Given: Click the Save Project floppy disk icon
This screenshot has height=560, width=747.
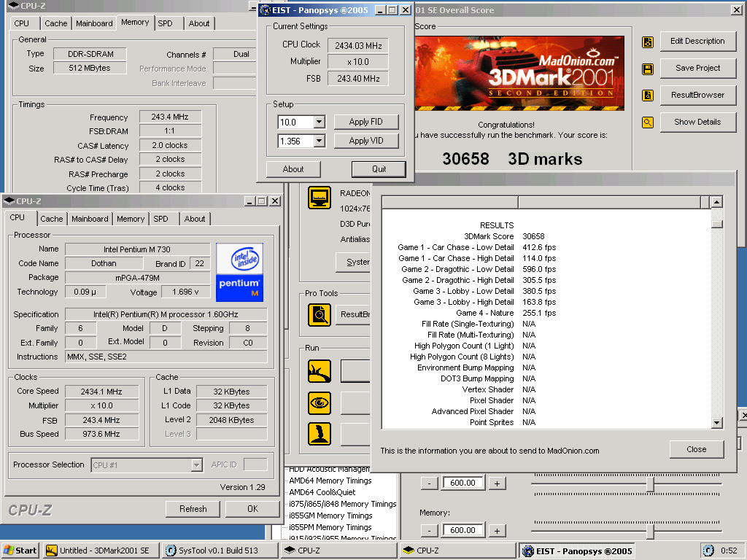Looking at the screenshot, I should tap(647, 69).
